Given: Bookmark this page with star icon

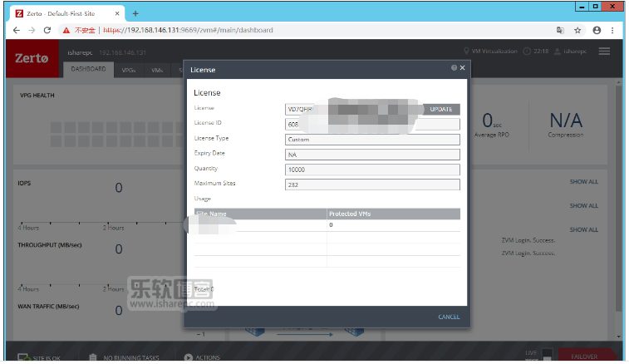Looking at the screenshot, I should pyautogui.click(x=577, y=30).
